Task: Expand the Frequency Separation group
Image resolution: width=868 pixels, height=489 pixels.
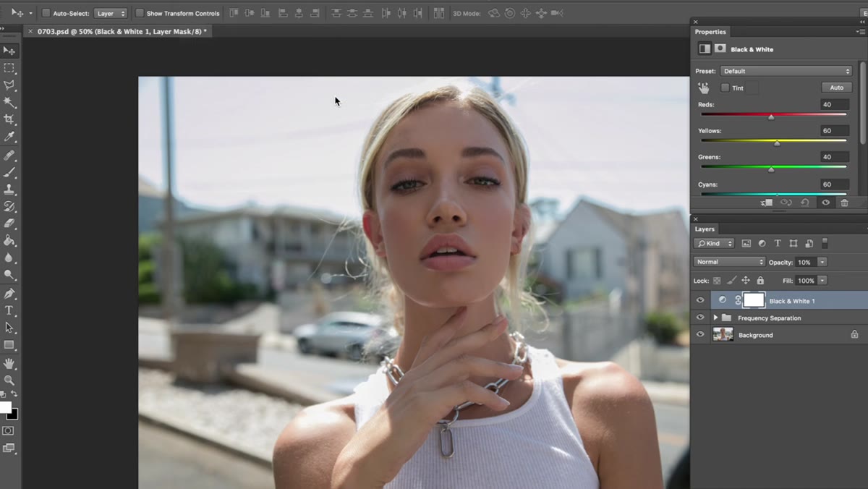Action: pyautogui.click(x=715, y=318)
